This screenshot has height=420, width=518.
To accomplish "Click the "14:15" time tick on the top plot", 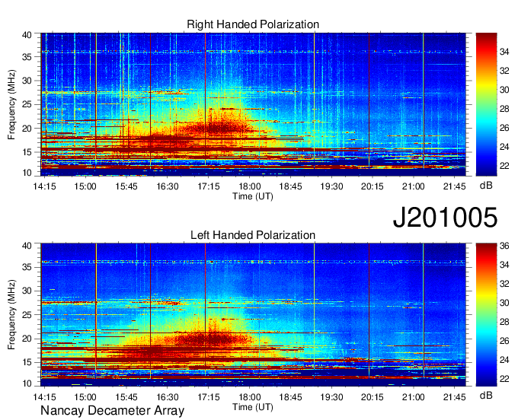I will (45, 186).
